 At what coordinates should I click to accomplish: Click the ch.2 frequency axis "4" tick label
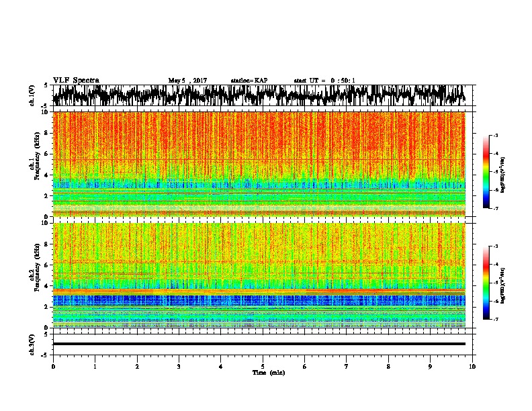[x=47, y=286]
